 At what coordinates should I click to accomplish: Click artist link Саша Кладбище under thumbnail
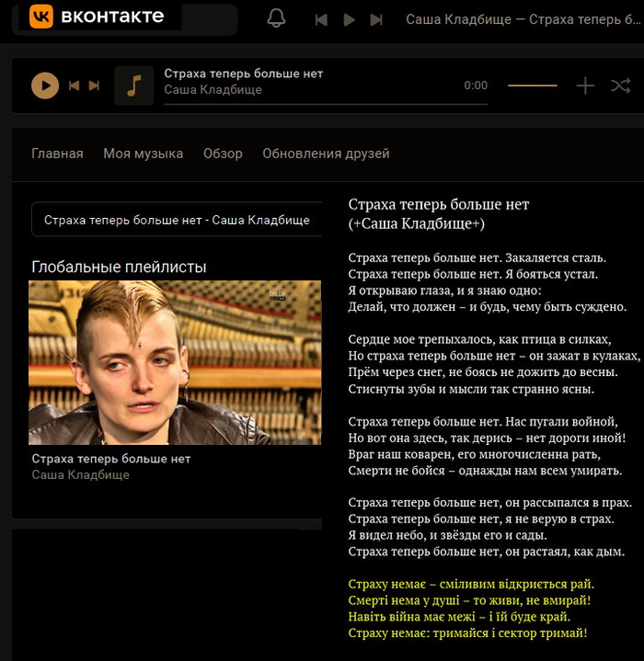(x=80, y=475)
